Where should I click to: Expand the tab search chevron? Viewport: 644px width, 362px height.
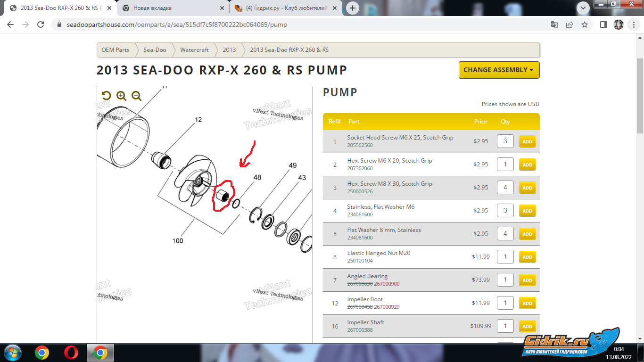pos(583,8)
